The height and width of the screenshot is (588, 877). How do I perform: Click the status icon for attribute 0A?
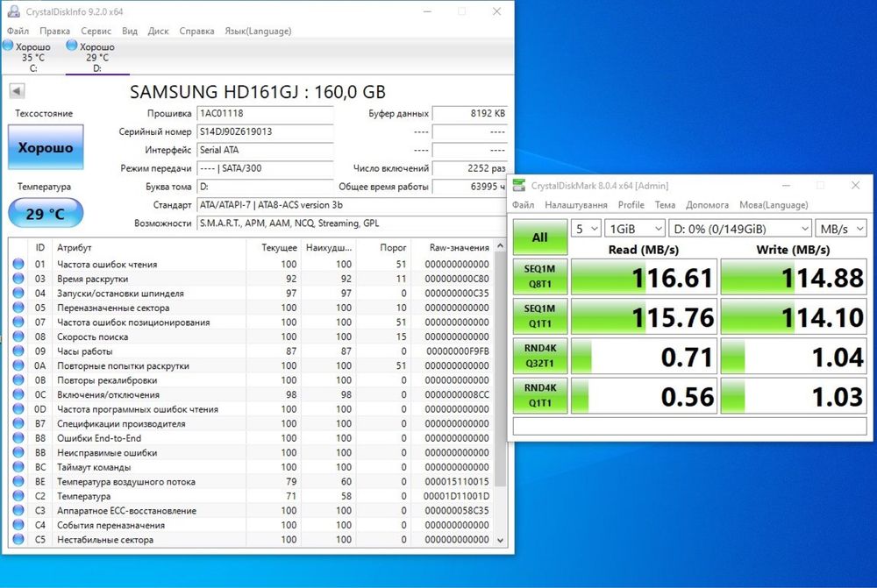click(x=18, y=365)
